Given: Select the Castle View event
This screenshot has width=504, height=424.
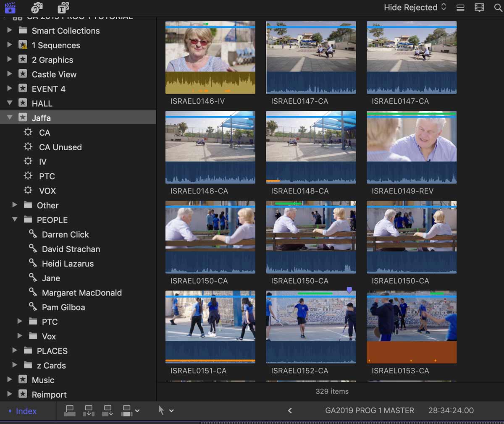Looking at the screenshot, I should (x=54, y=74).
